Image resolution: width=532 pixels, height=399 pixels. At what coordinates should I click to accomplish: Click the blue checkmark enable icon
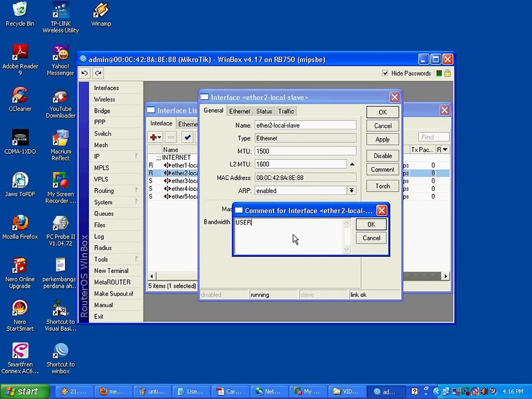(188, 137)
